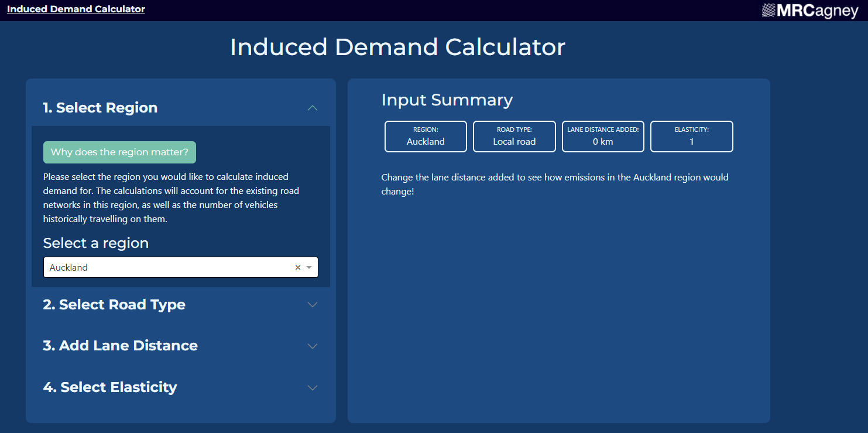Expand the 2. Select Road Type section
Viewport: 868px width, 433px height.
tap(114, 305)
